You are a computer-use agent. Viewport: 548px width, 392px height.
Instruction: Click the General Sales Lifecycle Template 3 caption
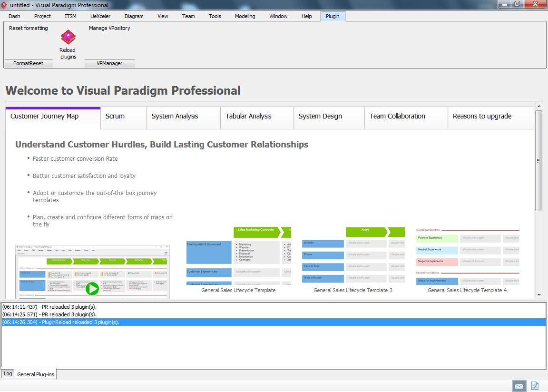click(x=353, y=290)
